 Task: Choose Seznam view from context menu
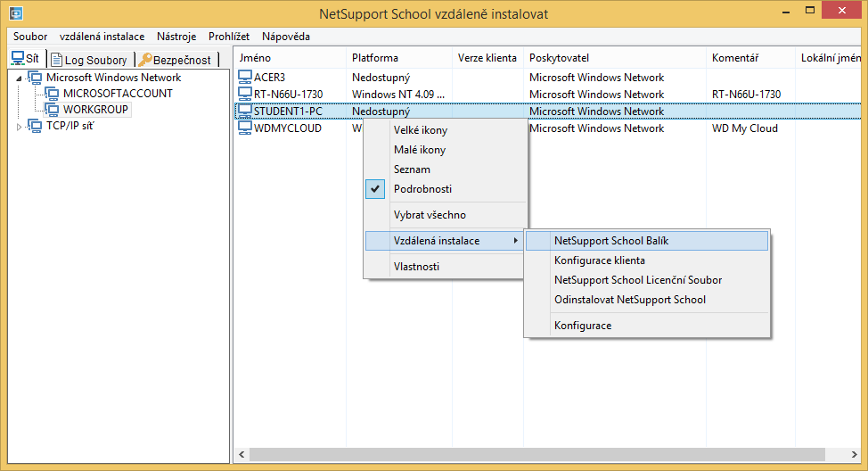pyautogui.click(x=445, y=169)
